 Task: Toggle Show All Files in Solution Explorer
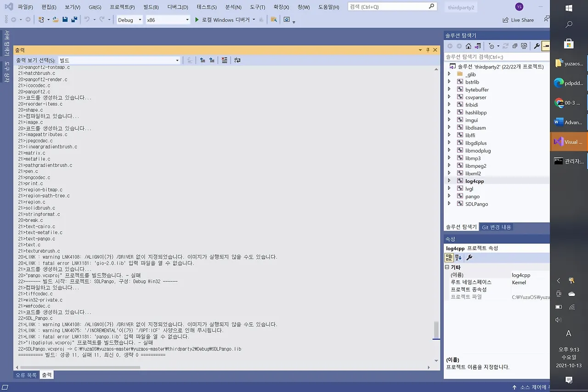[523, 46]
